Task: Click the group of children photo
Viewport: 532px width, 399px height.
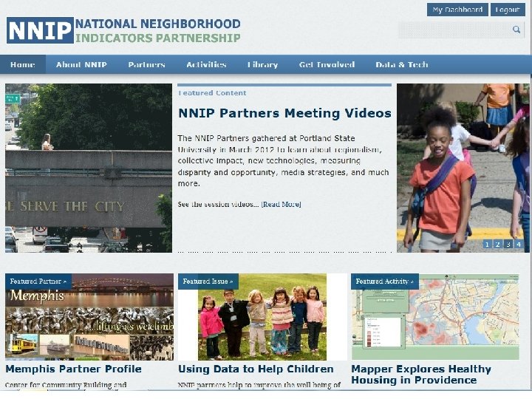Action: [x=262, y=317]
